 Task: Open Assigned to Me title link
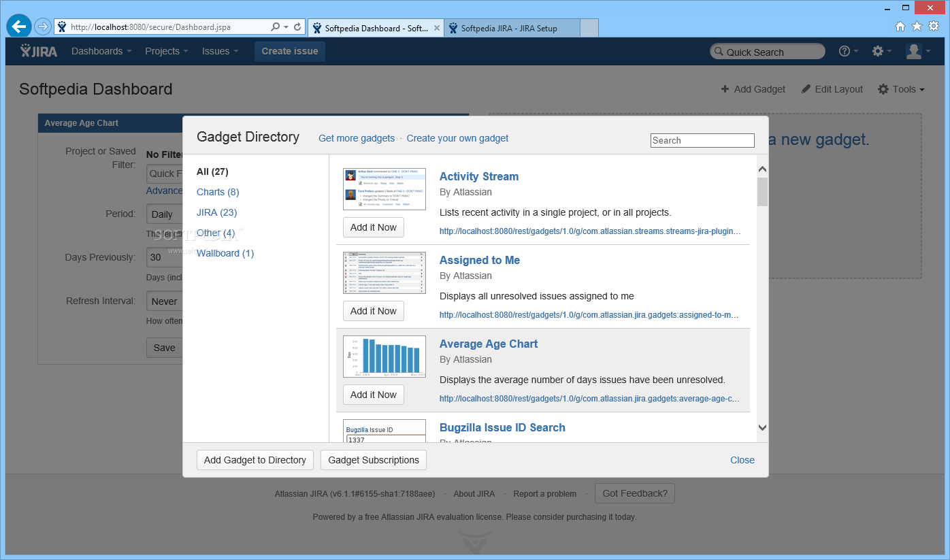tap(480, 260)
